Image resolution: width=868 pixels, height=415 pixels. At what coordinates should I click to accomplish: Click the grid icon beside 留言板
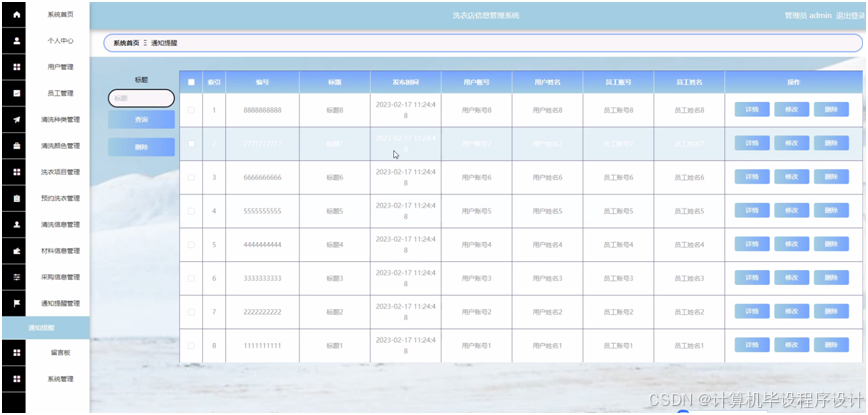pos(17,352)
